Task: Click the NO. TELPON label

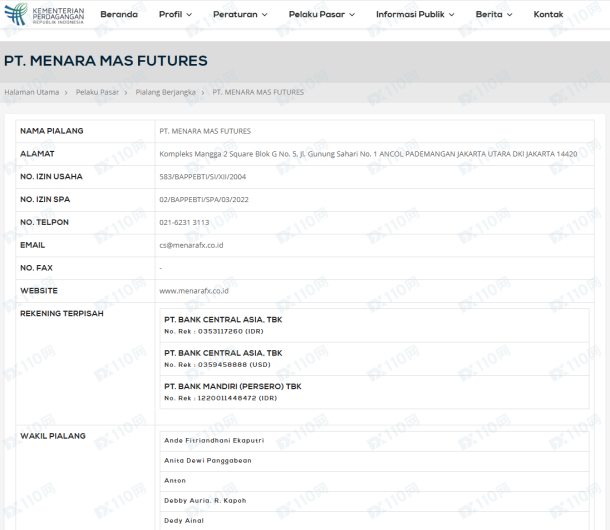Action: pos(44,222)
